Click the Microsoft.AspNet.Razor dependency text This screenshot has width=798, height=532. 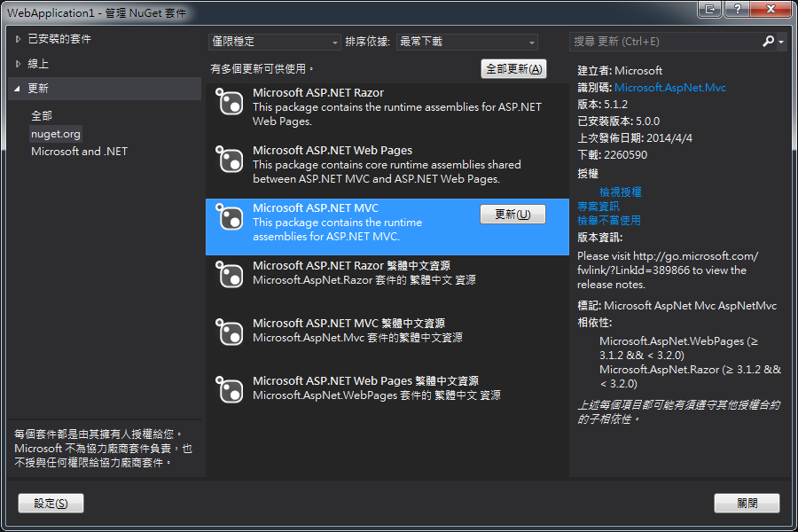coord(690,377)
